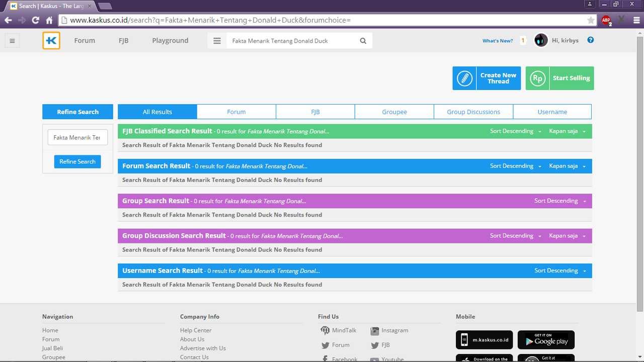Expand Kapan saja in FJB Classified results
Viewport: 644px width, 362px height.
pyautogui.click(x=568, y=131)
